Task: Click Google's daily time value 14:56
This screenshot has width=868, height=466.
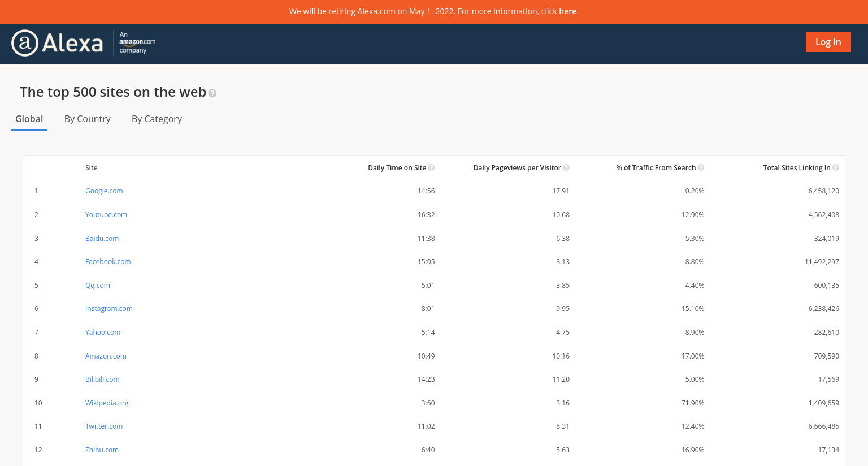Action: (426, 191)
